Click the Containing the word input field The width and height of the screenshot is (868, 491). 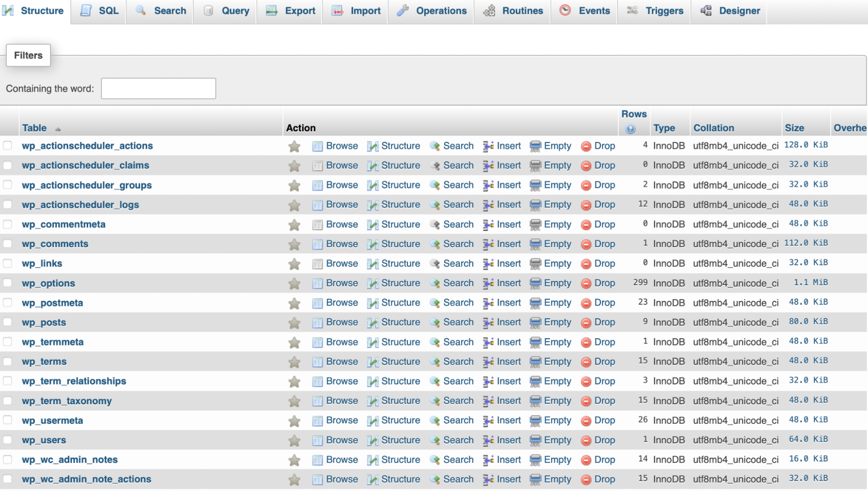point(158,88)
